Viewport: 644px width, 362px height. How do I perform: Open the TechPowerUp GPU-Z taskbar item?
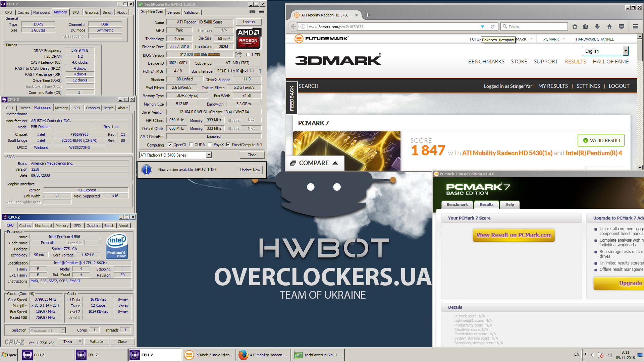coord(318,355)
